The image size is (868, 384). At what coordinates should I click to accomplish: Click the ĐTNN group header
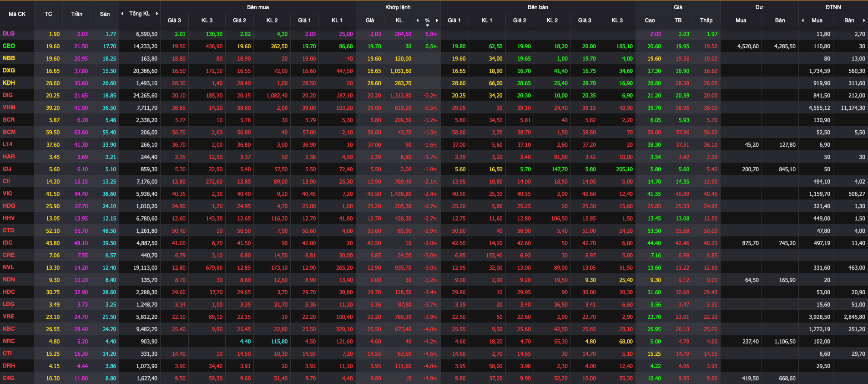pos(833,7)
